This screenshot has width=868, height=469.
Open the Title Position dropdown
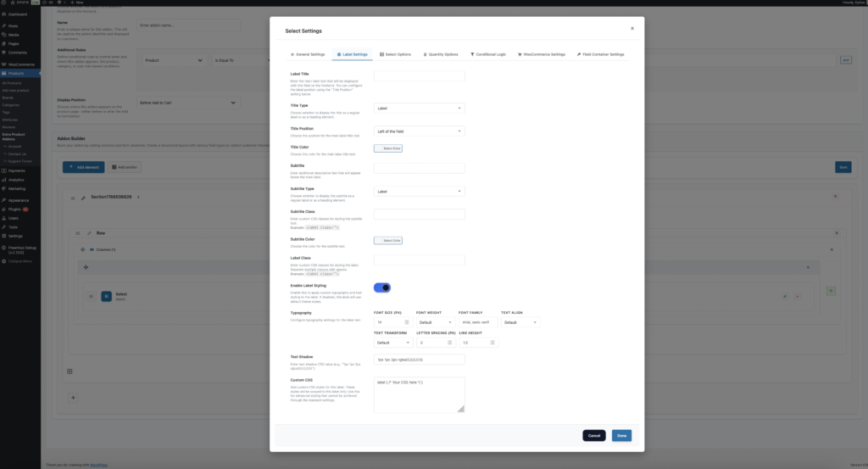pos(420,131)
